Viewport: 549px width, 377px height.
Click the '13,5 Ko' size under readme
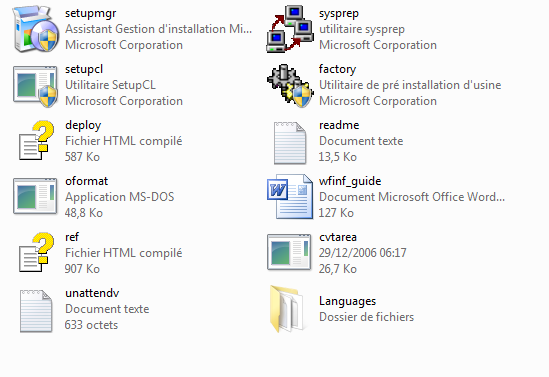[338, 157]
